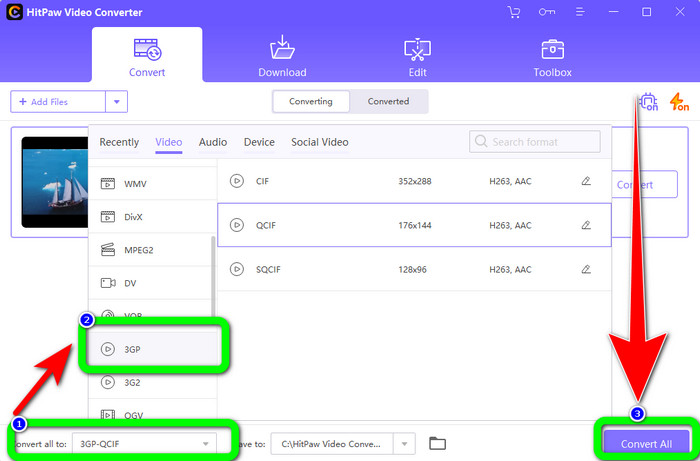Click the play icon beside QCIF
The width and height of the screenshot is (700, 461).
coord(237,225)
